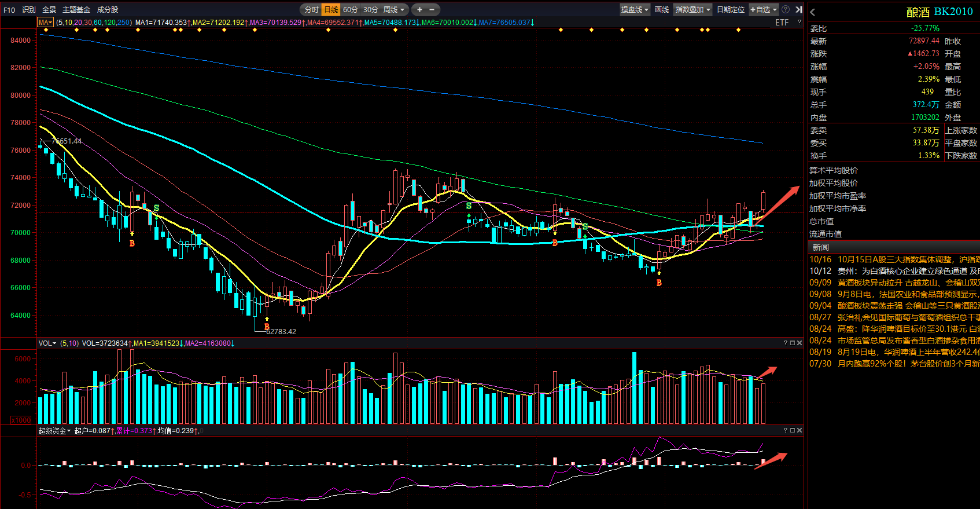Image resolution: width=980 pixels, height=509 pixels.
Task: Click the MA parameters (5,10,20,30,60,120,250)
Action: coord(94,23)
